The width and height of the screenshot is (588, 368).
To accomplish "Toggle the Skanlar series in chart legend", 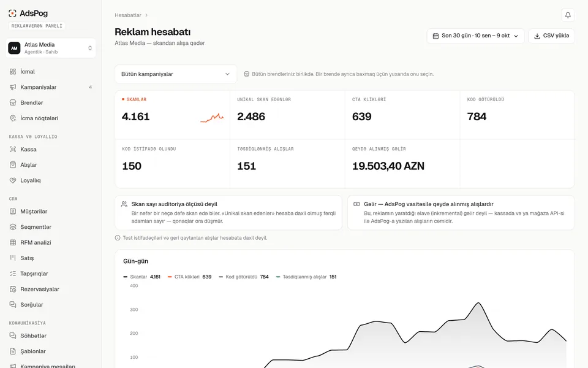I will (x=141, y=277).
